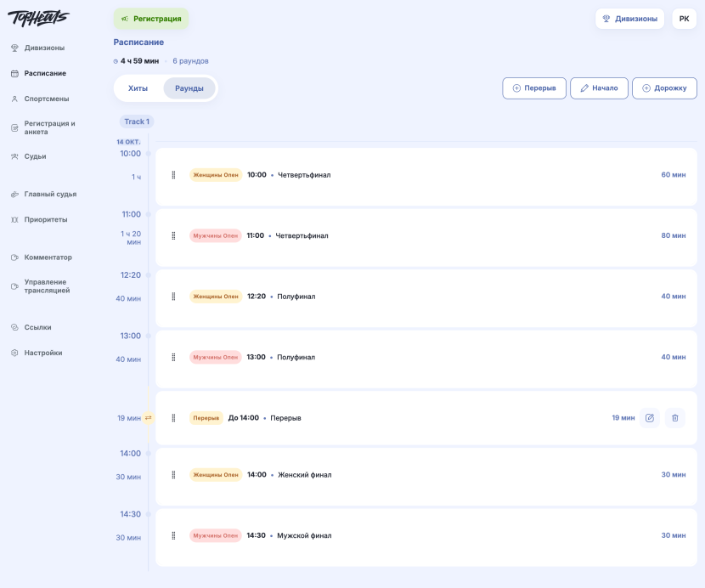Screen dimensions: 705x588
Task: Open Спортсмены in the sidebar
Action: coord(47,99)
